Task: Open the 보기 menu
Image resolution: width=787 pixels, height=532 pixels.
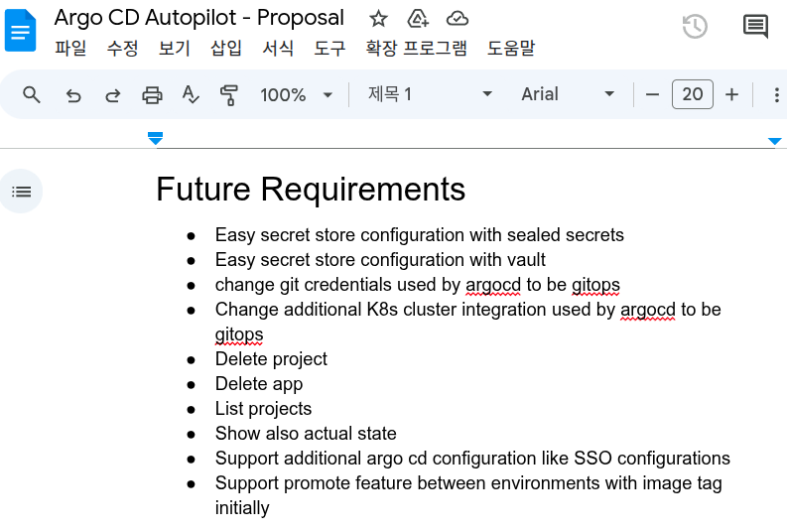Action: pos(174,49)
